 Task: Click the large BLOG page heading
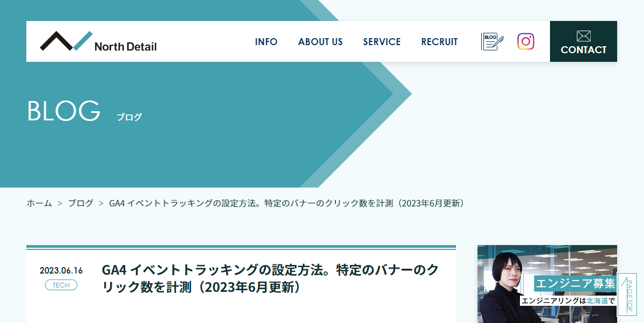pos(64,111)
